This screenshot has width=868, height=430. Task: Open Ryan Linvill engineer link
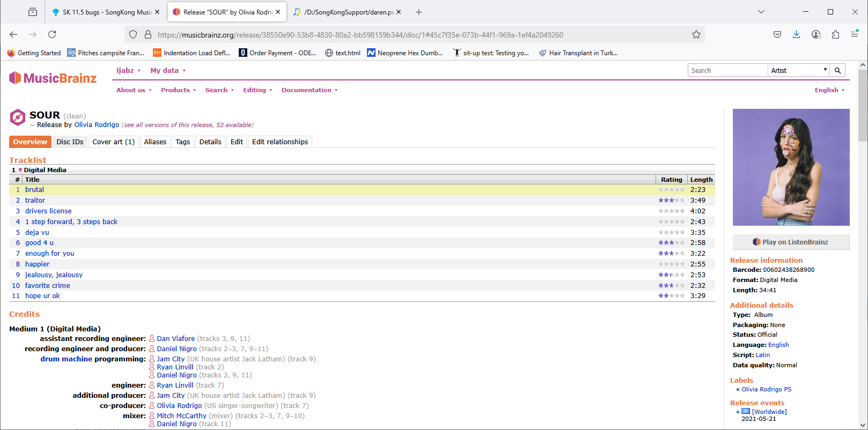[x=175, y=385]
